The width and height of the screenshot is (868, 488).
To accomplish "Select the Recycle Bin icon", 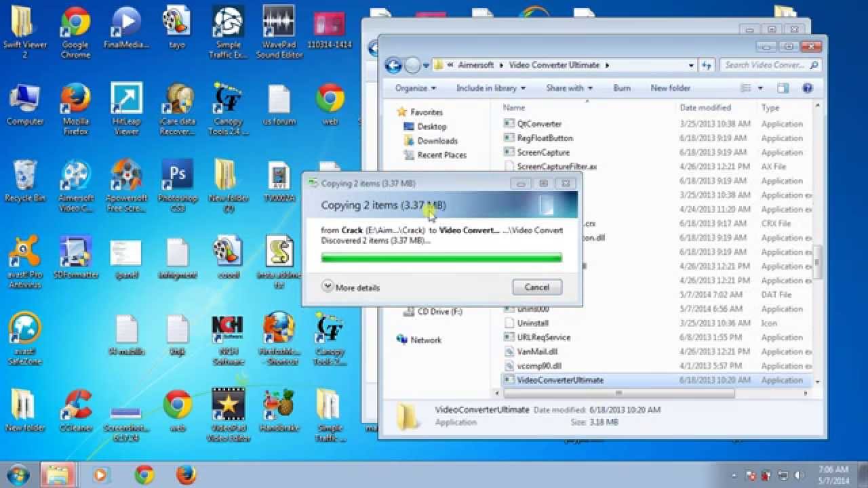I will [x=24, y=182].
